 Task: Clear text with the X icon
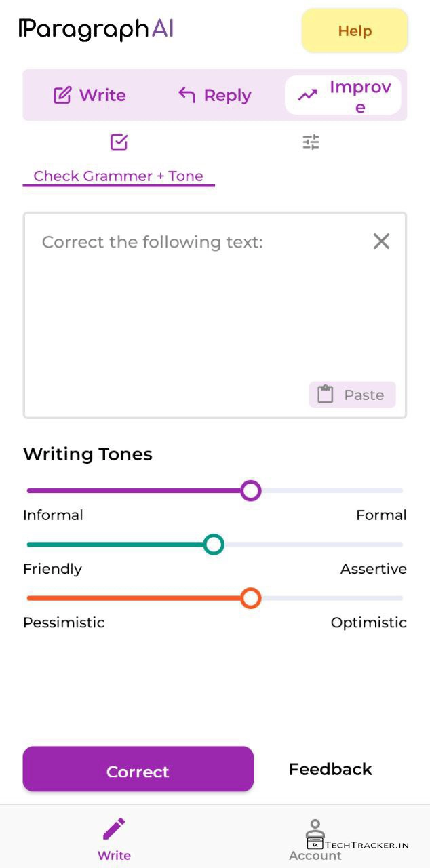click(381, 241)
